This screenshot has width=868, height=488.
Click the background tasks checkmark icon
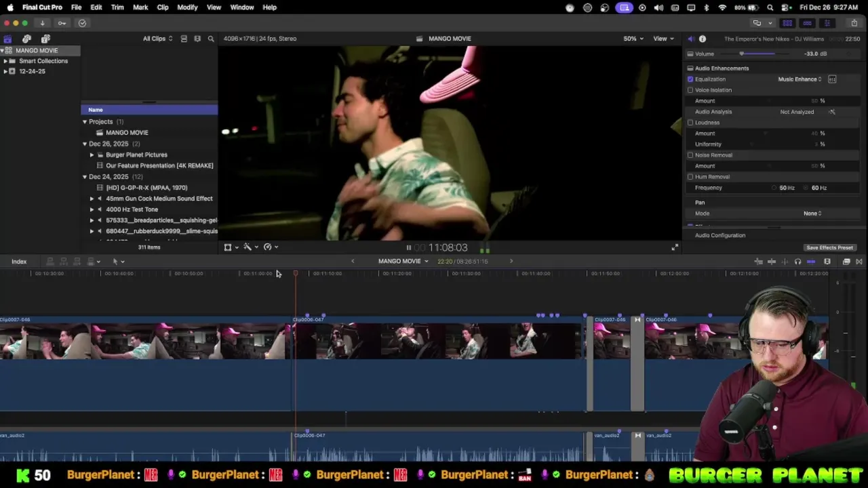click(x=82, y=23)
